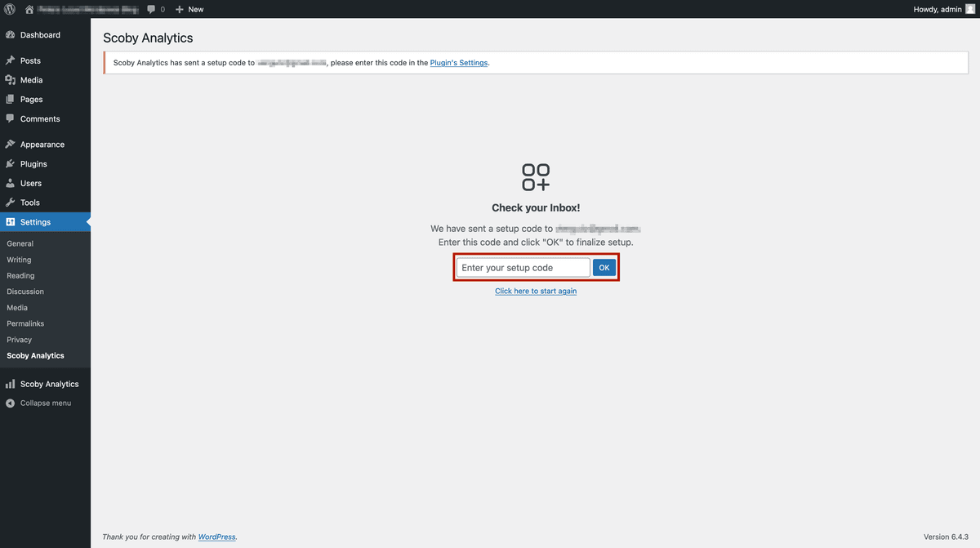Open the Tools menu item
Screen dimensions: 980x548
coord(45,203)
